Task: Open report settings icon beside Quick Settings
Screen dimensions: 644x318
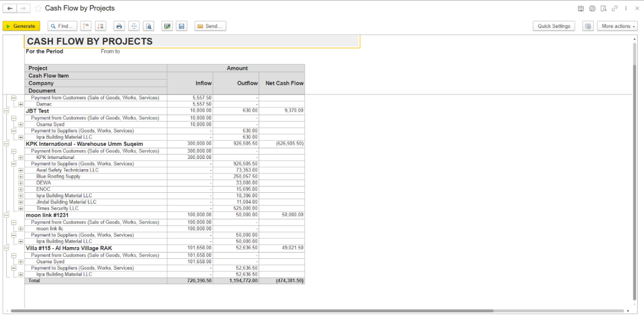Action: coord(587,26)
